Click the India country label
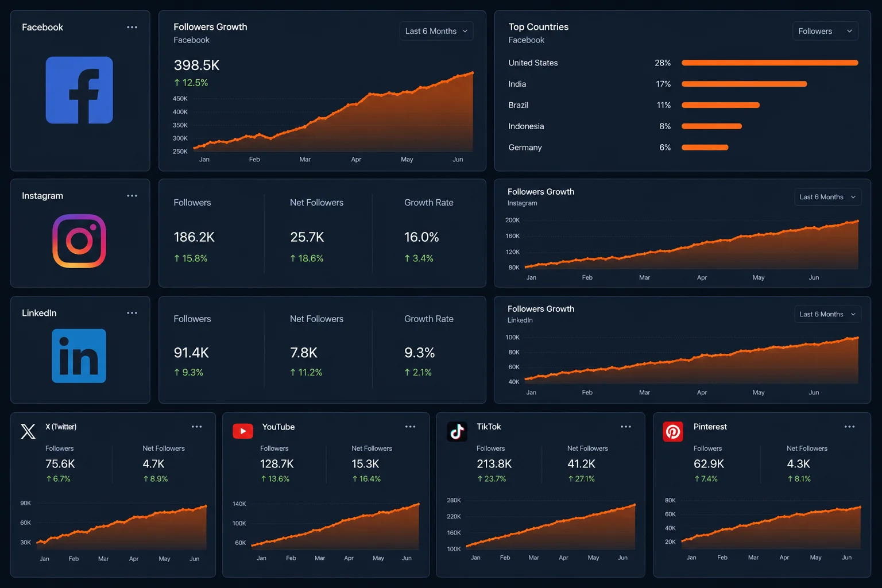Viewport: 882px width, 588px height. pos(517,84)
